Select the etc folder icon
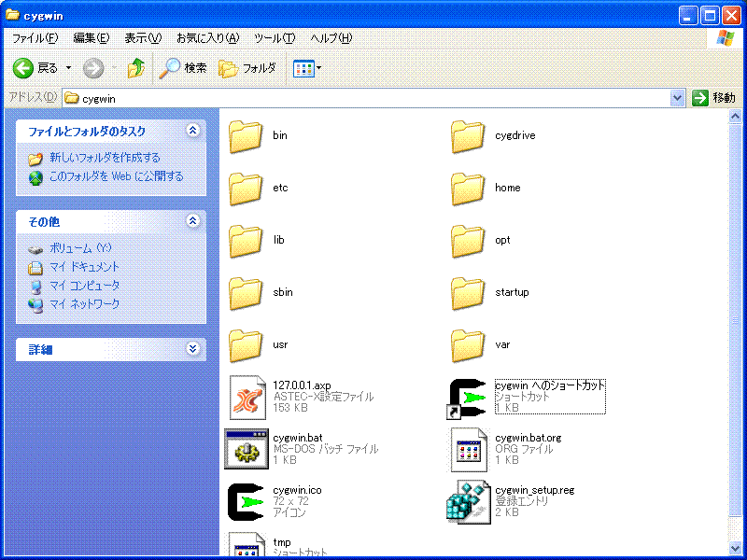 point(246,189)
